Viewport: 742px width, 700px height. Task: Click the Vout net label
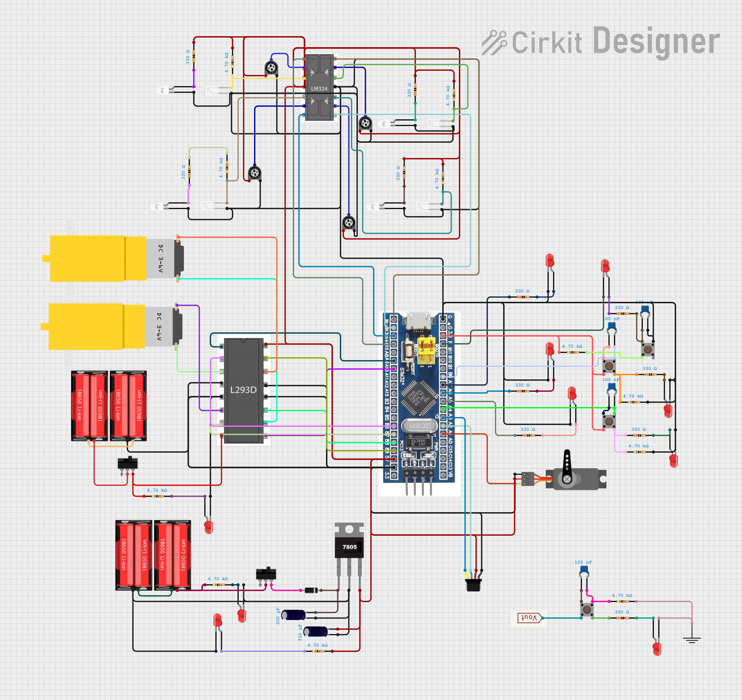click(x=530, y=618)
